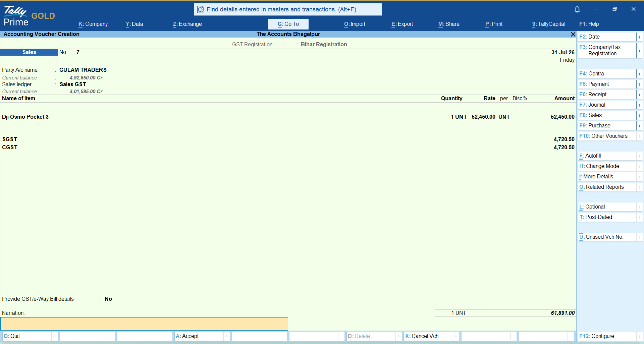
Task: Click the voucher date 31-Jul-26
Action: (x=563, y=53)
